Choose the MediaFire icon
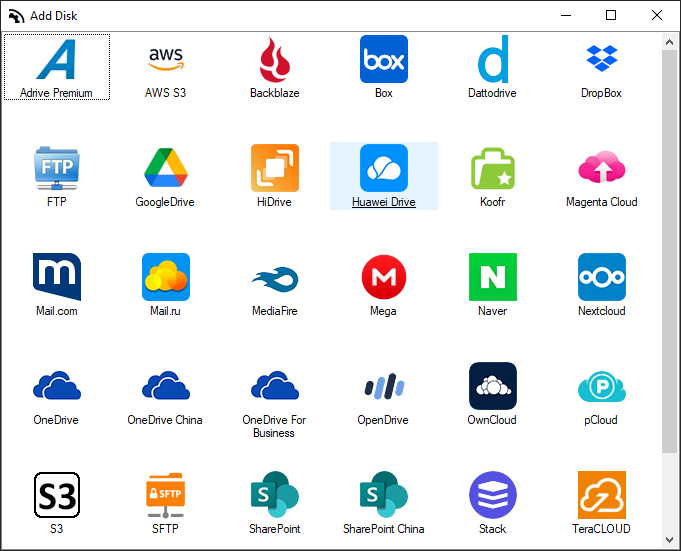 pyautogui.click(x=274, y=277)
